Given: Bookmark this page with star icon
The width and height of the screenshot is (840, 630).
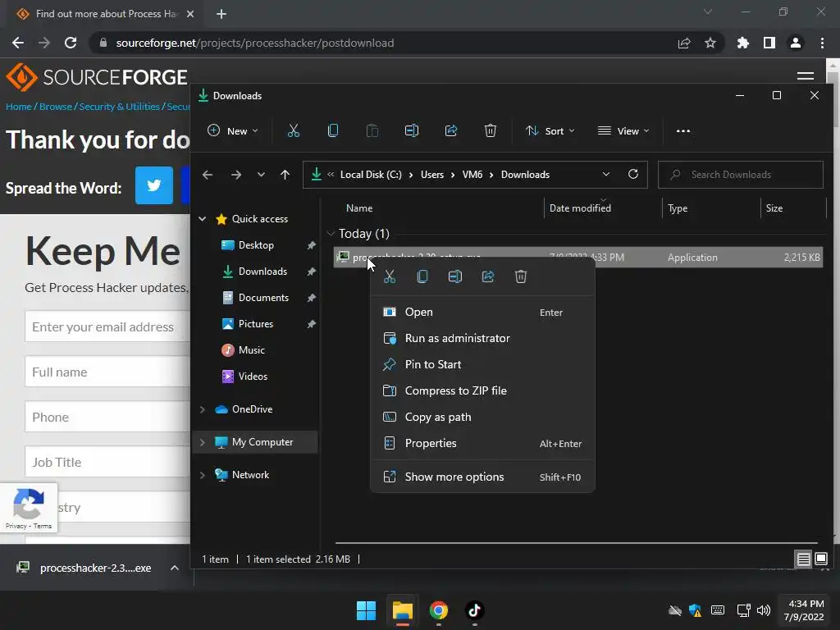Looking at the screenshot, I should pos(710,43).
